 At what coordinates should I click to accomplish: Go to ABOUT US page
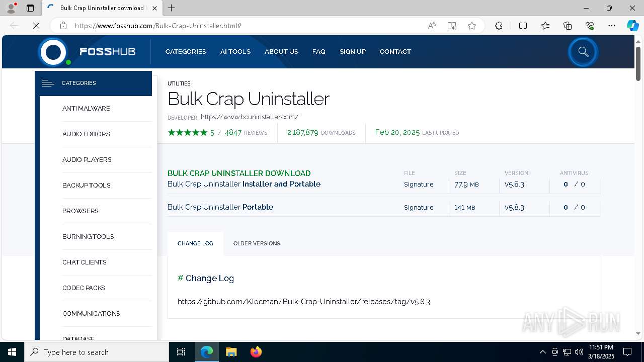pyautogui.click(x=281, y=52)
